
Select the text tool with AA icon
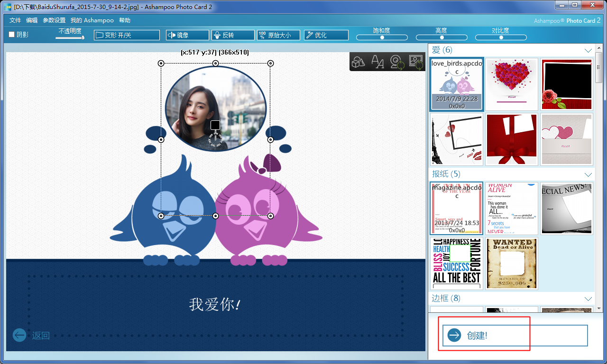pyautogui.click(x=377, y=62)
